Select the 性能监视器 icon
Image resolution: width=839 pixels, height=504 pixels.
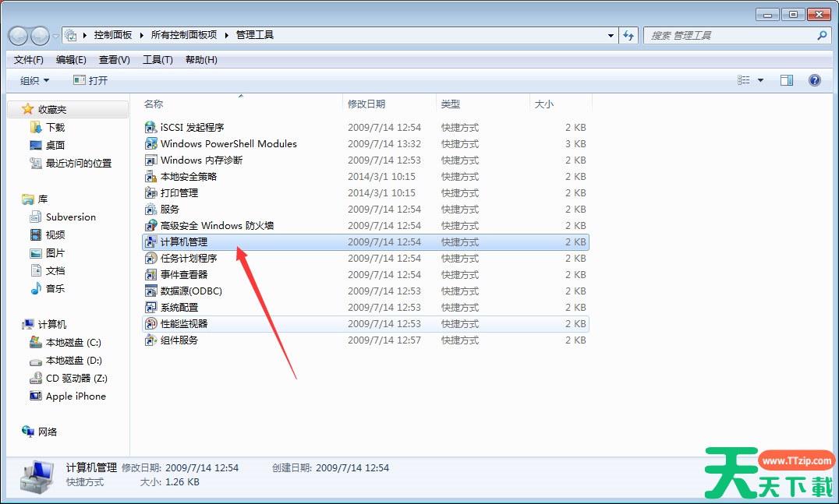[151, 323]
